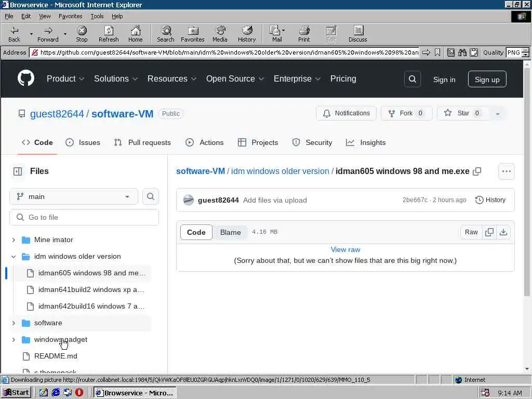Open the Product navigation dropdown
The width and height of the screenshot is (532, 399).
click(65, 79)
